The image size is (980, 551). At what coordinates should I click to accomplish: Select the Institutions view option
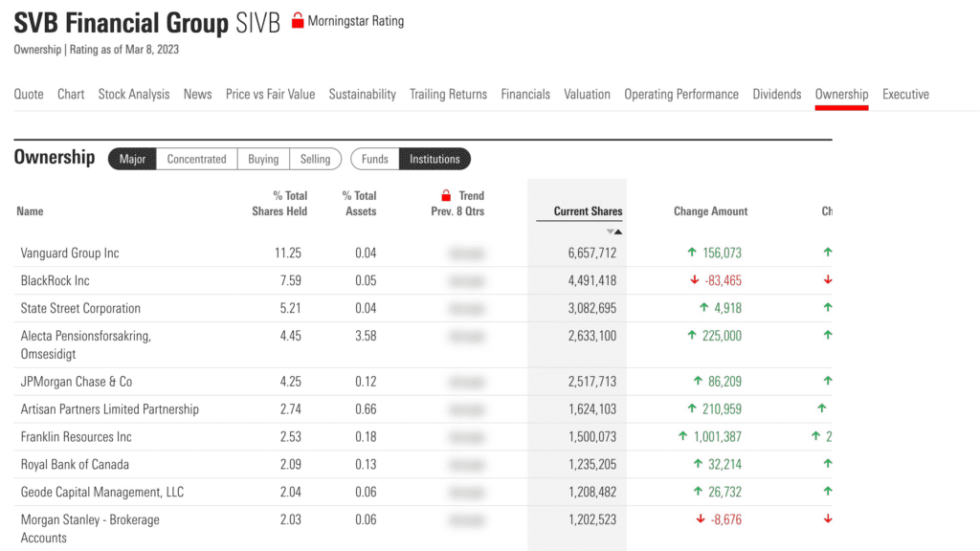click(434, 159)
